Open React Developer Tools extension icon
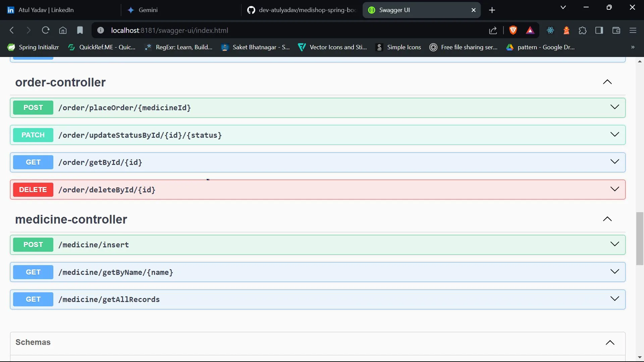 coord(550,31)
